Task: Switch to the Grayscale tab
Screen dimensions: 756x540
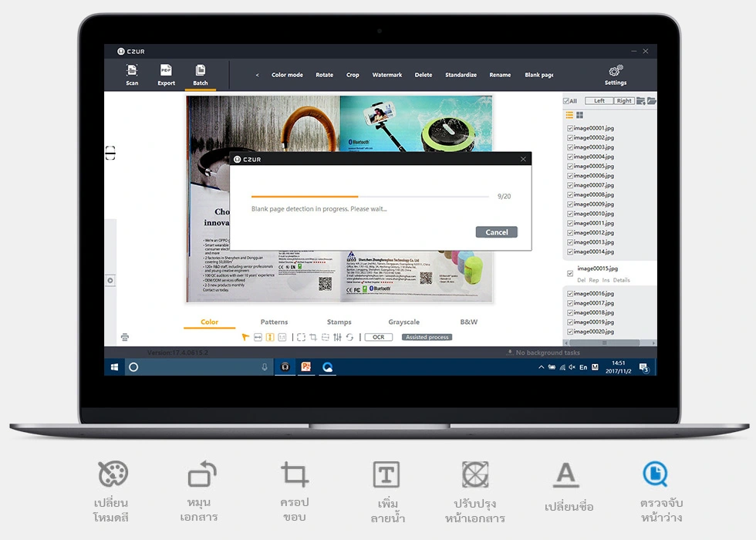Action: pyautogui.click(x=403, y=322)
